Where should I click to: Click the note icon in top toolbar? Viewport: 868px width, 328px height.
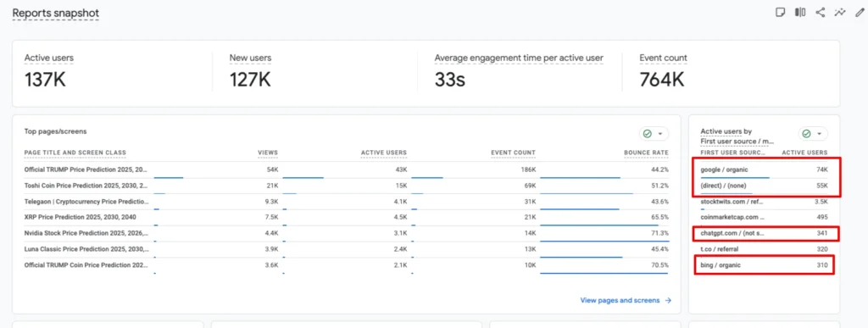780,13
